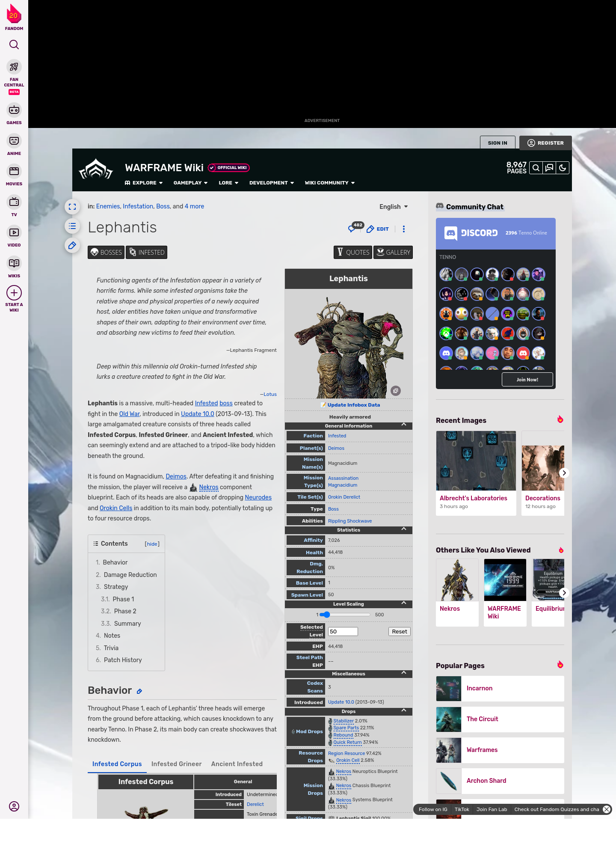616x856 pixels.
Task: Reset the selected level value
Action: tap(400, 632)
